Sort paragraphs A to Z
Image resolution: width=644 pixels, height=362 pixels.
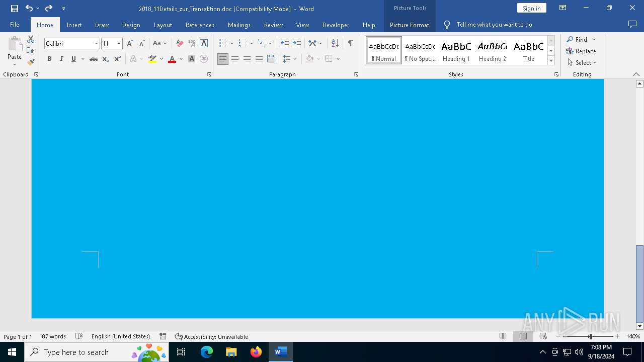point(335,43)
